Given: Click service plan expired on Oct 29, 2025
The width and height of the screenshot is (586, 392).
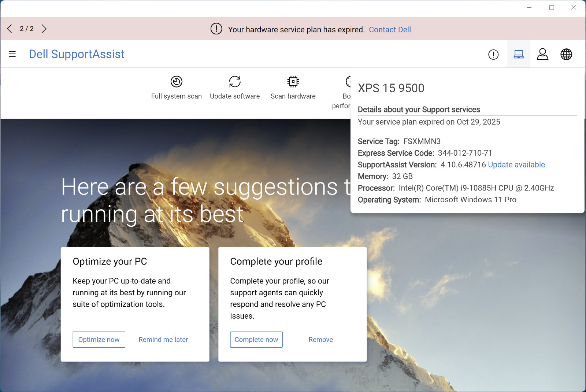Looking at the screenshot, I should tap(429, 122).
